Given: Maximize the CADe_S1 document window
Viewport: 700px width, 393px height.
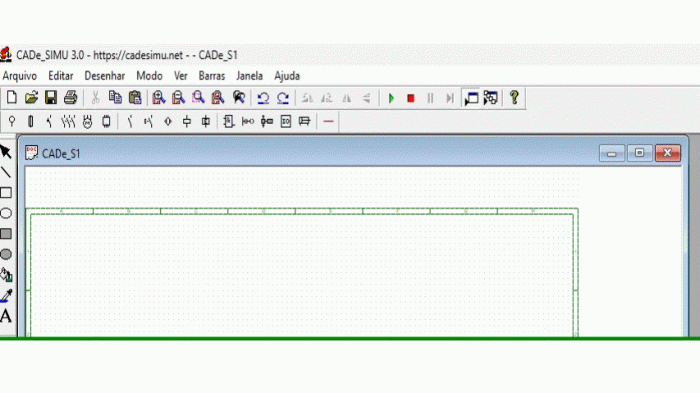Looking at the screenshot, I should (x=639, y=153).
